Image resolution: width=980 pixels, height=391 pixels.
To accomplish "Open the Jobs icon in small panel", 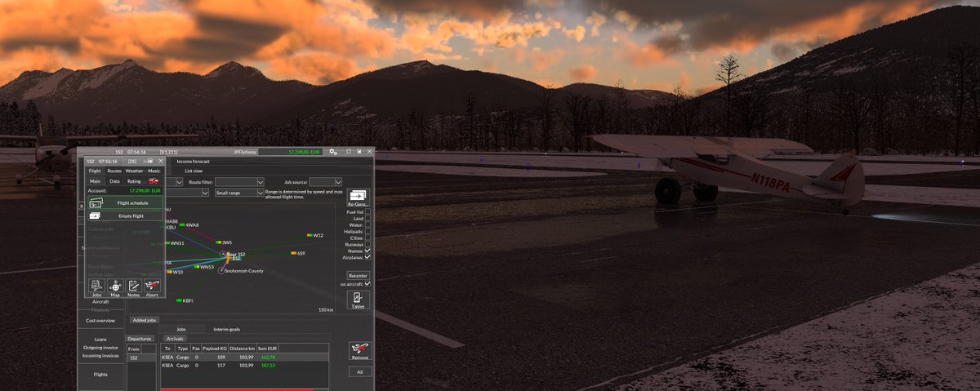I will point(96,286).
